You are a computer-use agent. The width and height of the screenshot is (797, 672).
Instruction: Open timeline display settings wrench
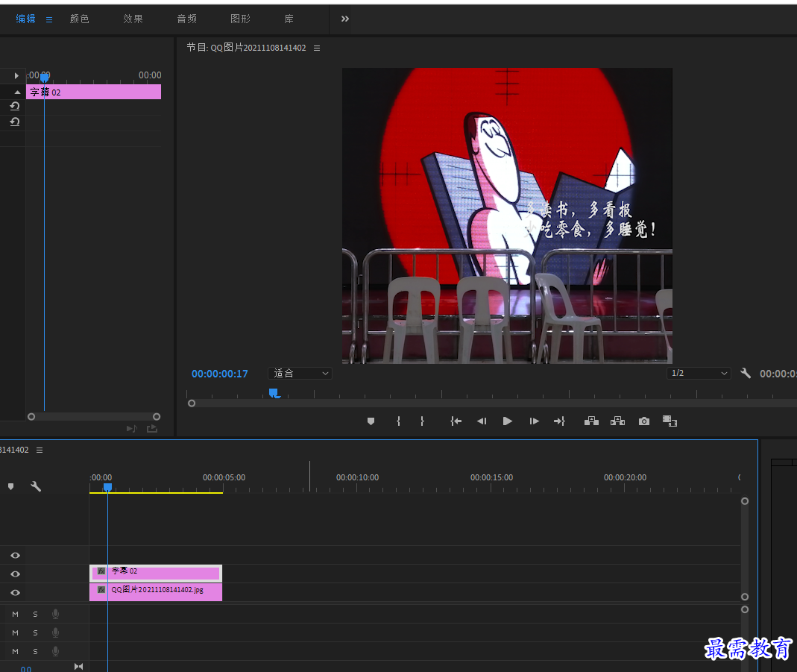click(x=36, y=486)
